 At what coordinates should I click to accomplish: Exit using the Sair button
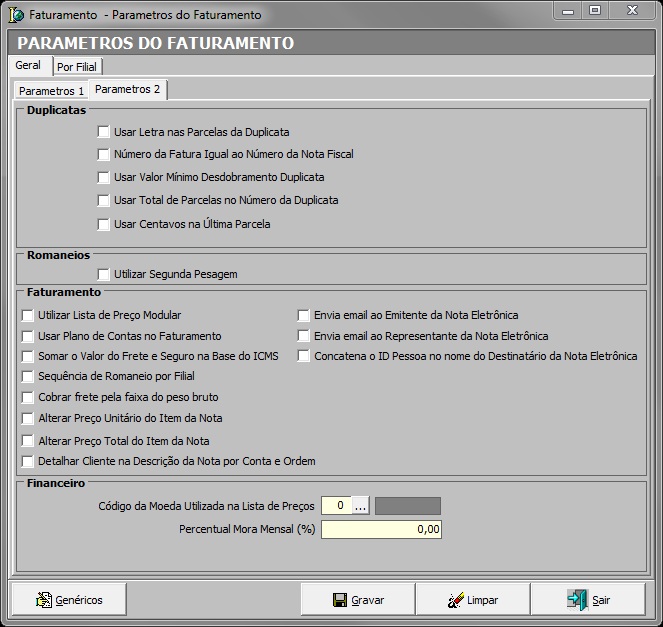tap(588, 600)
